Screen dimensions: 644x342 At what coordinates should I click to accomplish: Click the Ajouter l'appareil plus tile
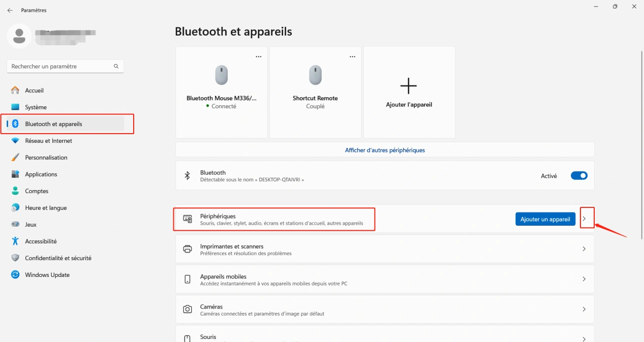pyautogui.click(x=409, y=92)
